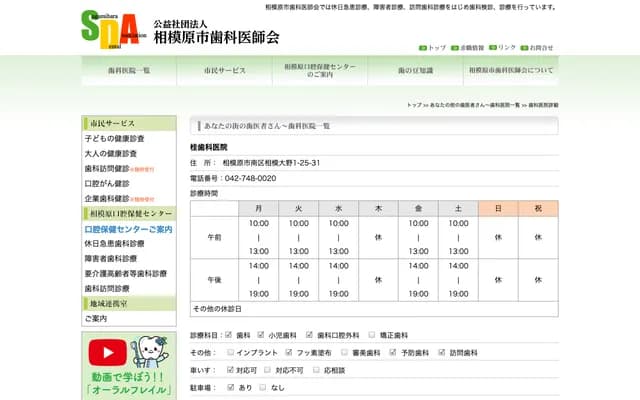
Task: Open 要介護高齢者等歯科診療 sidebar link
Action: (x=126, y=274)
